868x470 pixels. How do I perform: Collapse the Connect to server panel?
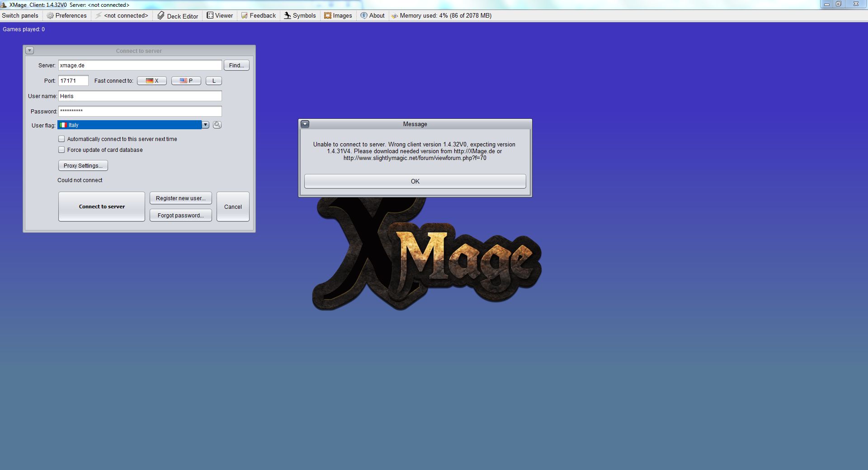click(30, 51)
